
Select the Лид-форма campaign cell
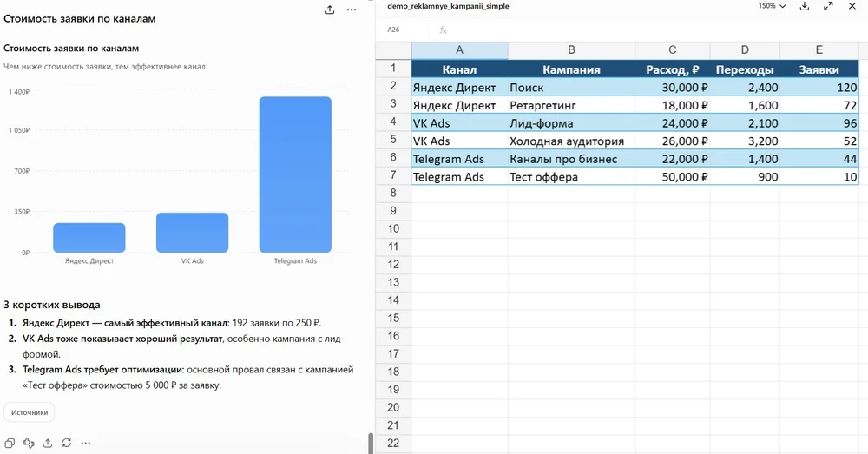coord(571,123)
